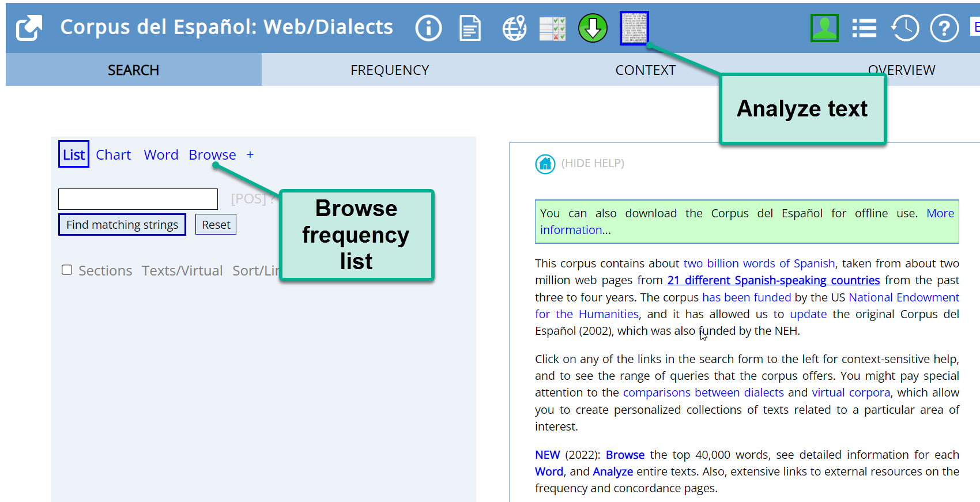Select the Chart search mode
The height and width of the screenshot is (502, 980).
114,154
